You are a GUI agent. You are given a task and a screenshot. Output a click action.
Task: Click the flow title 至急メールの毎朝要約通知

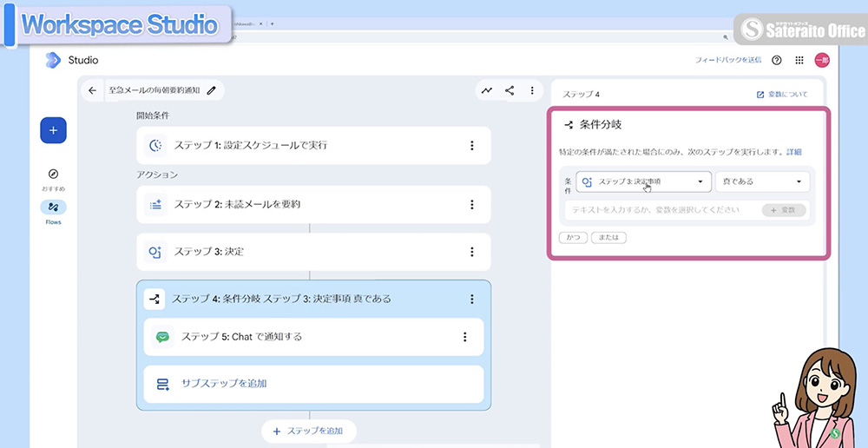tap(155, 91)
